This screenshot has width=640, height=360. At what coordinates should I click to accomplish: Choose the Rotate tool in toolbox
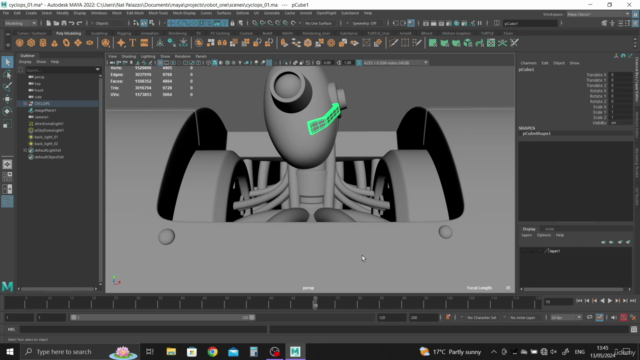click(x=7, y=111)
